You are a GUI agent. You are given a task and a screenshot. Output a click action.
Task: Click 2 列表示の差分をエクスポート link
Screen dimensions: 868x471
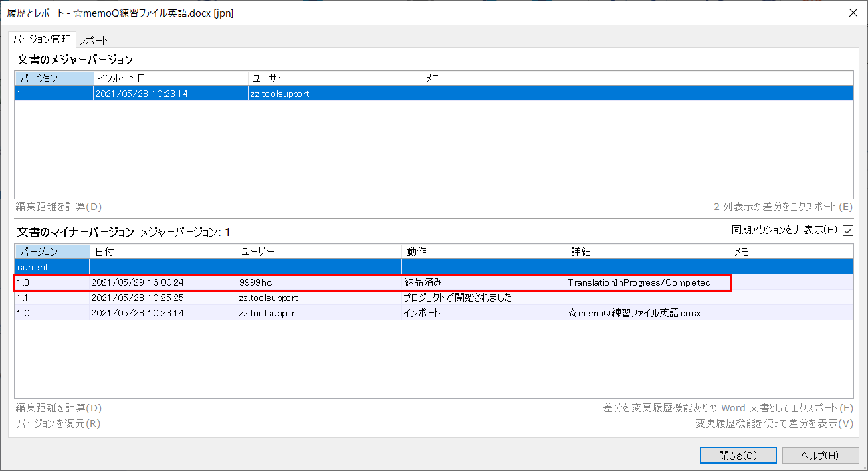point(783,207)
